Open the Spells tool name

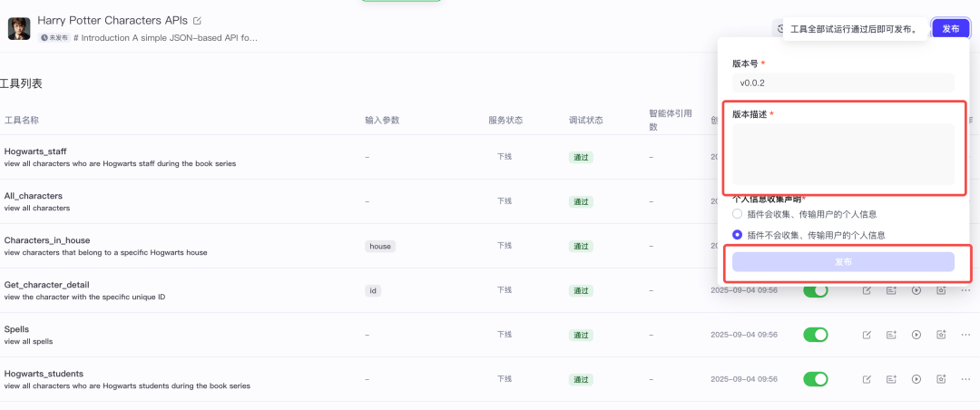tap(17, 328)
